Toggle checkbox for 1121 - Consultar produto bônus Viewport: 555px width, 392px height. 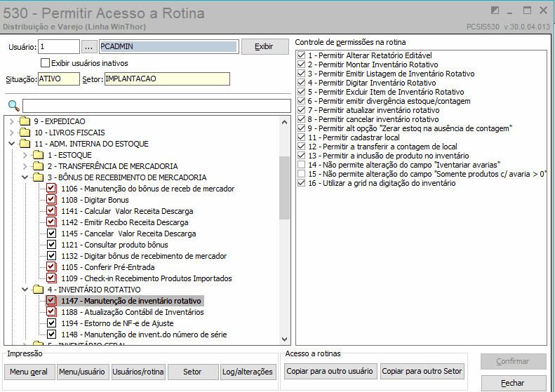(x=51, y=245)
